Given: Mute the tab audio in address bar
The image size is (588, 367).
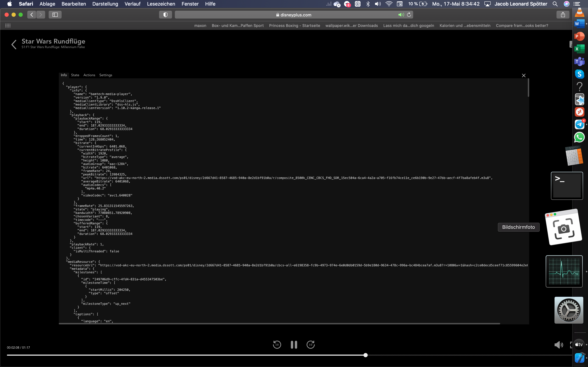Looking at the screenshot, I should 401,15.
